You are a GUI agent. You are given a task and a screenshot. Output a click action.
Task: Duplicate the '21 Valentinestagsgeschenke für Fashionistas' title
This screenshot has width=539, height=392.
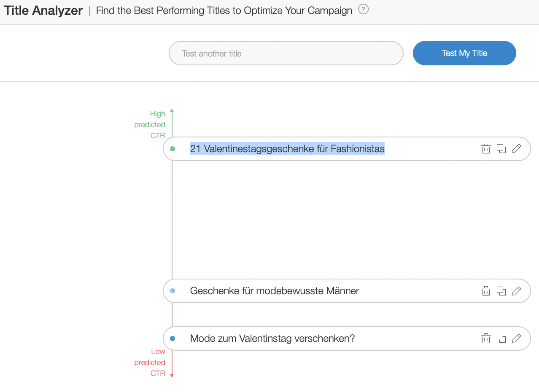click(x=501, y=149)
